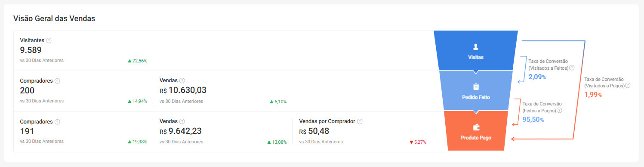
Task: Click the Visão Geral das Vendas heading
Action: click(x=54, y=19)
